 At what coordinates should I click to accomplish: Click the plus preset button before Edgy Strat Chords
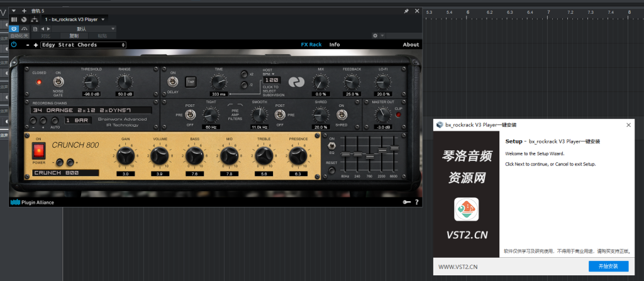pos(36,45)
